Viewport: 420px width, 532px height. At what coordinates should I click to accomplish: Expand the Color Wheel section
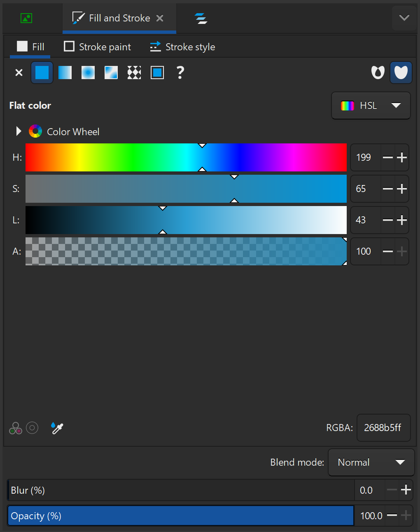19,131
